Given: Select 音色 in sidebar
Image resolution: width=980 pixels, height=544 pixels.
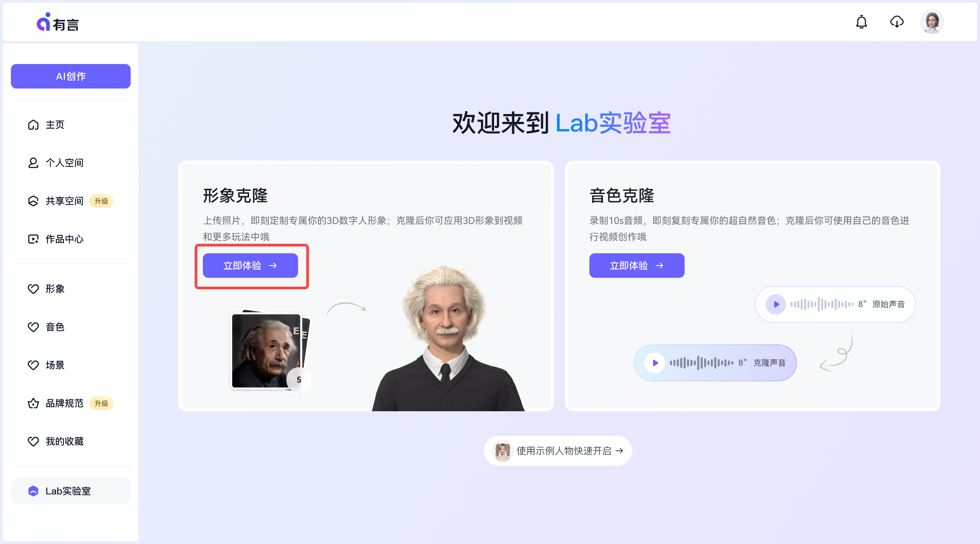Looking at the screenshot, I should 55,327.
